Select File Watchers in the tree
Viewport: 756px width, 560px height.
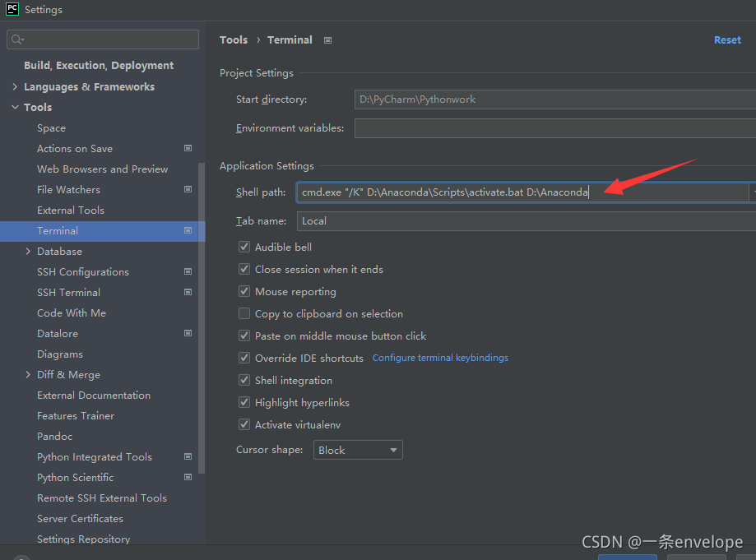pyautogui.click(x=68, y=190)
